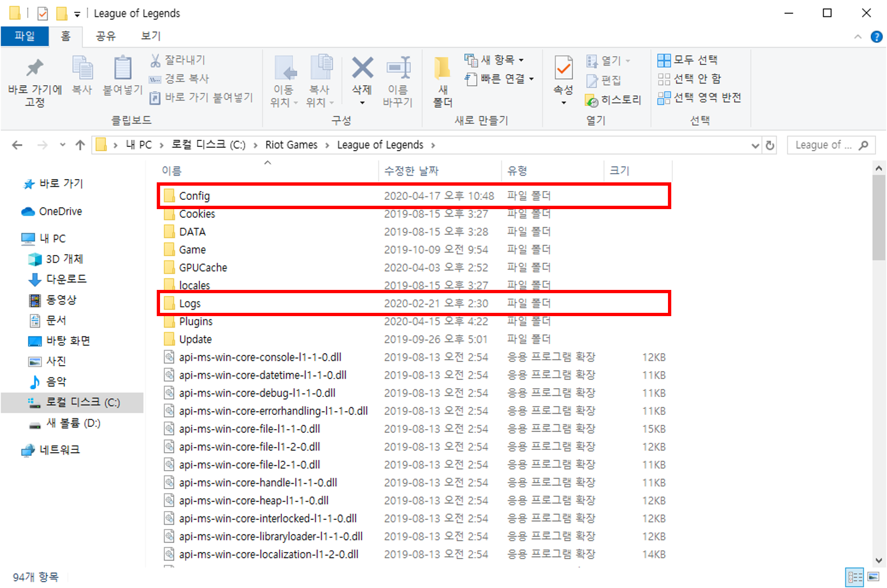Click the League of Legends search box

point(831,145)
